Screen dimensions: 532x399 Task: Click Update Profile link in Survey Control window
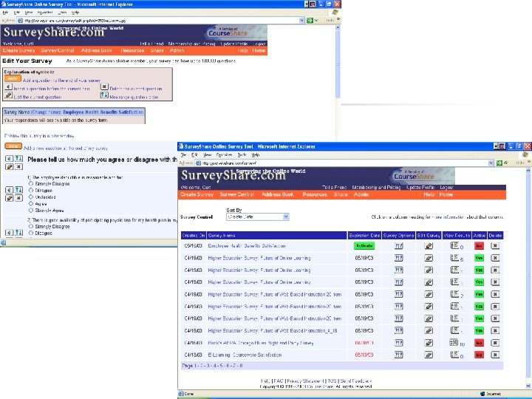(x=420, y=187)
